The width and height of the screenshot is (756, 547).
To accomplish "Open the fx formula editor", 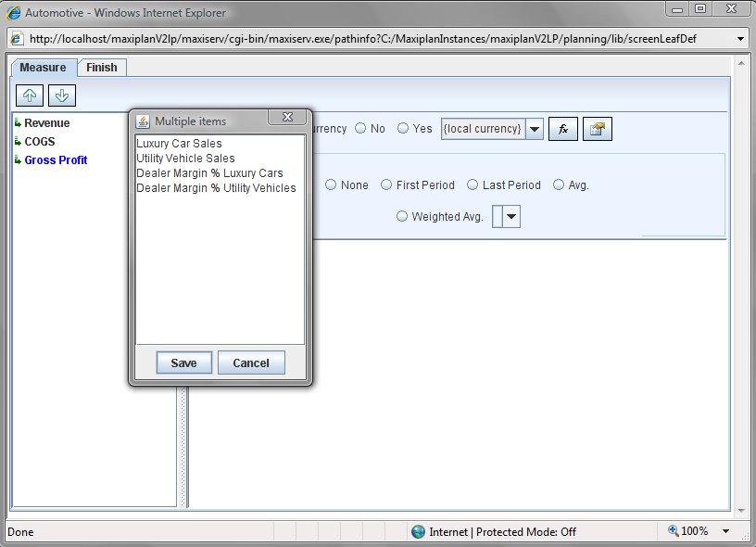I will (562, 129).
